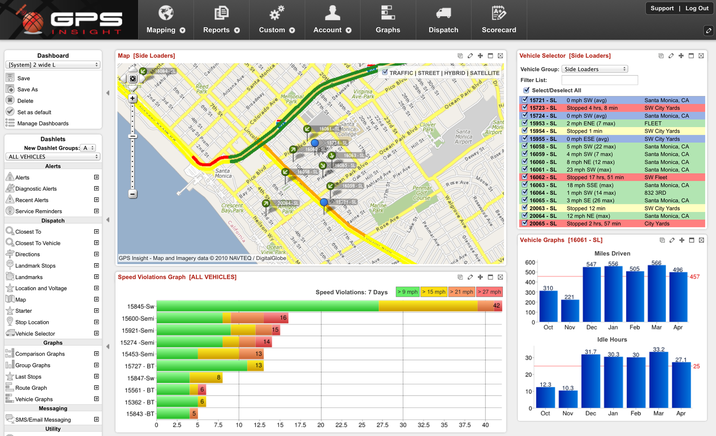Image resolution: width=716 pixels, height=436 pixels.
Task: Click the map zoom-in plus button
Action: (133, 98)
